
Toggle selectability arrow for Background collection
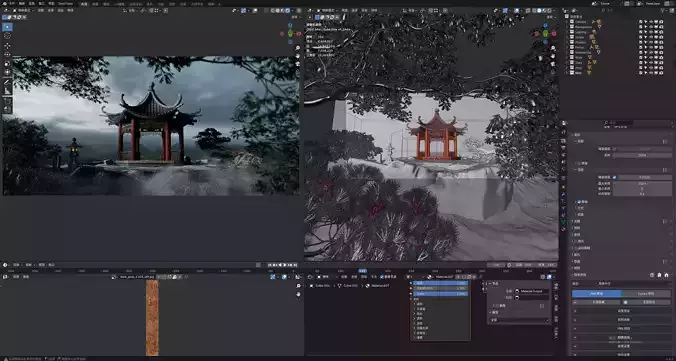coord(645,27)
